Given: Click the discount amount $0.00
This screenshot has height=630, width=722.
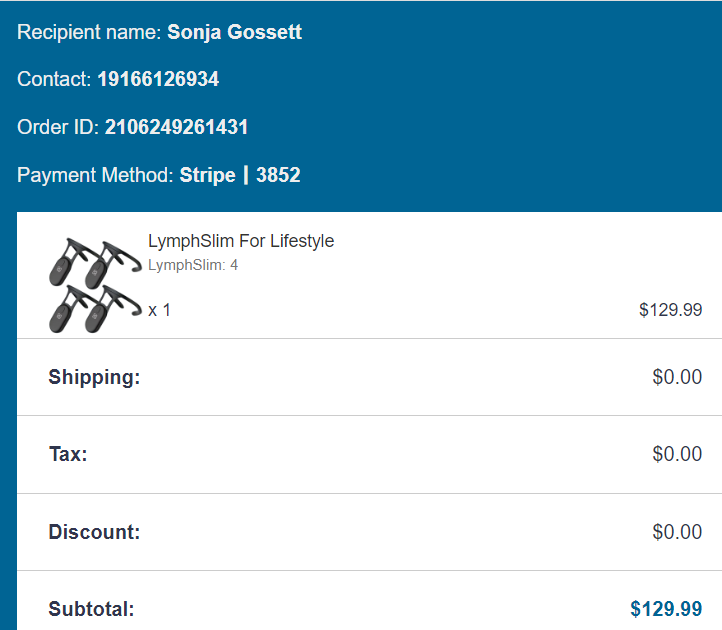Looking at the screenshot, I should [677, 532].
